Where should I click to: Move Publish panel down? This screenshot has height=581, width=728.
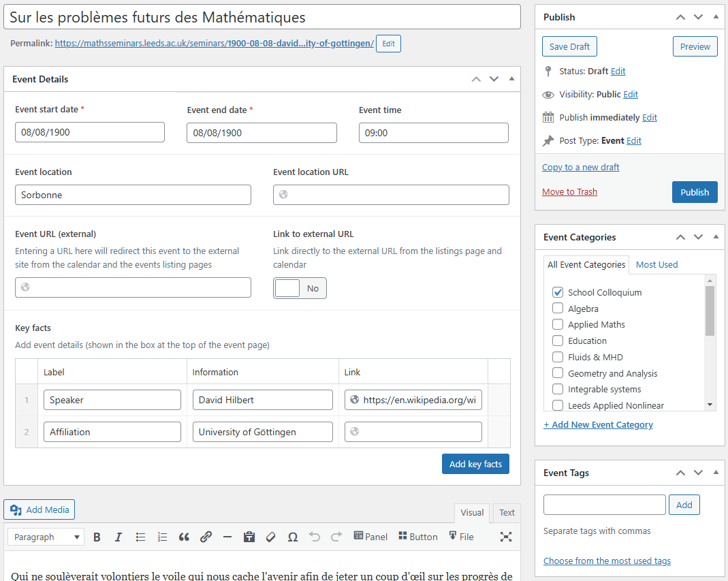[698, 17]
